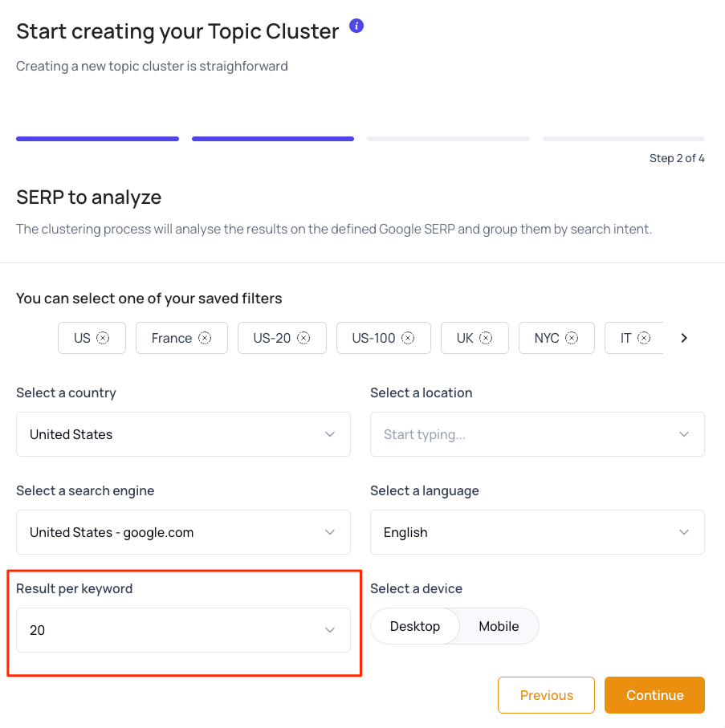
Task: Delete the US-100 saved filter
Action: coord(408,338)
